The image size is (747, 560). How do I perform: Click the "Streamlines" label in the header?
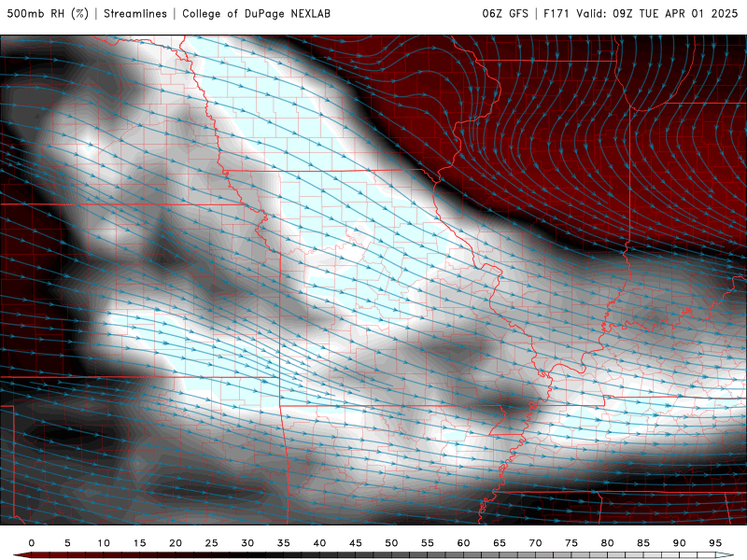135,13
